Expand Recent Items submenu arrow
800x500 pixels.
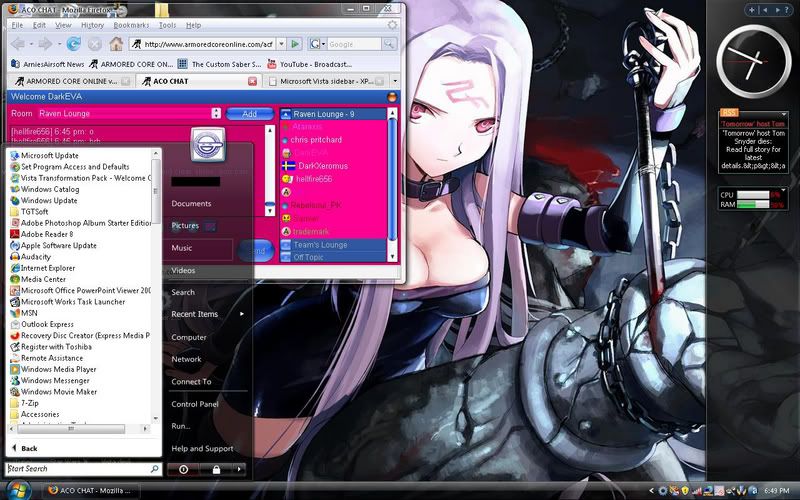coord(241,314)
